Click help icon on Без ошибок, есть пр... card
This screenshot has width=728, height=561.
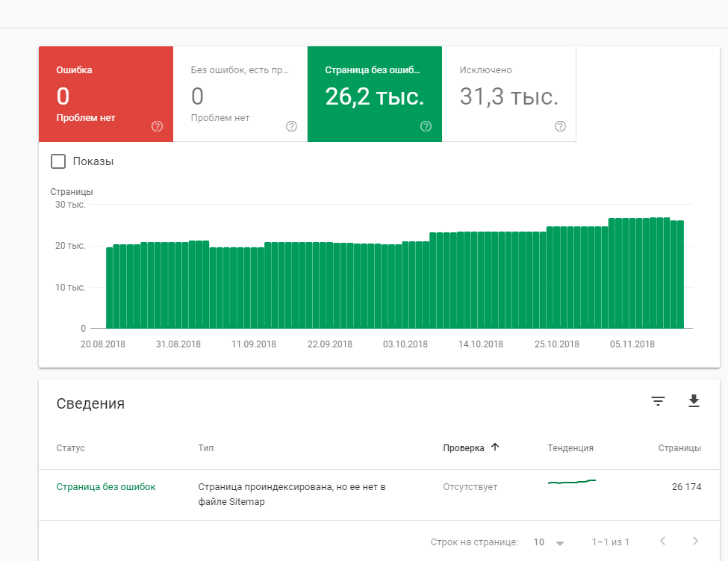pos(291,126)
